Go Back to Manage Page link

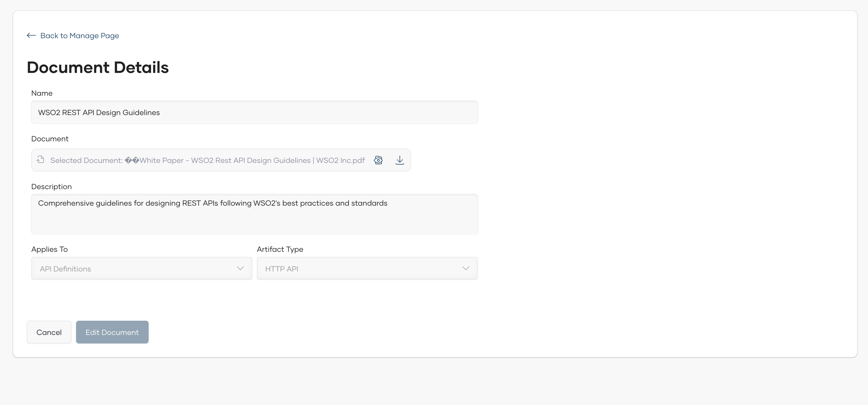[79, 36]
